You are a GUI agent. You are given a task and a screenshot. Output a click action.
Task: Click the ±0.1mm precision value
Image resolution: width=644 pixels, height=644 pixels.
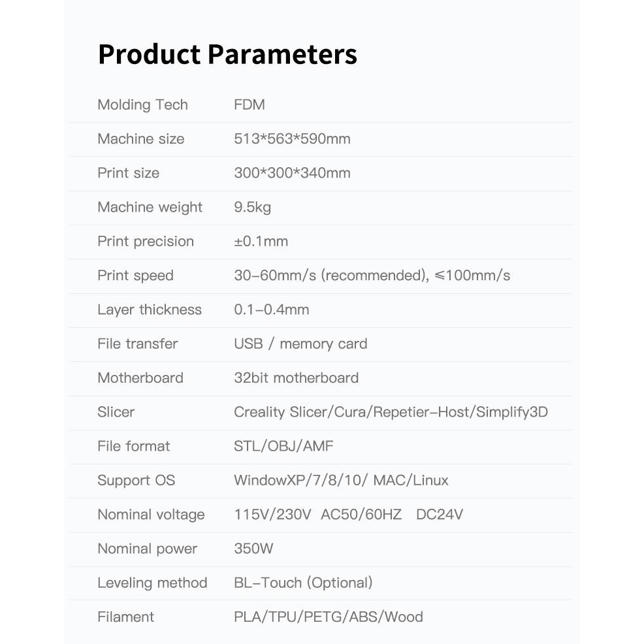[261, 241]
